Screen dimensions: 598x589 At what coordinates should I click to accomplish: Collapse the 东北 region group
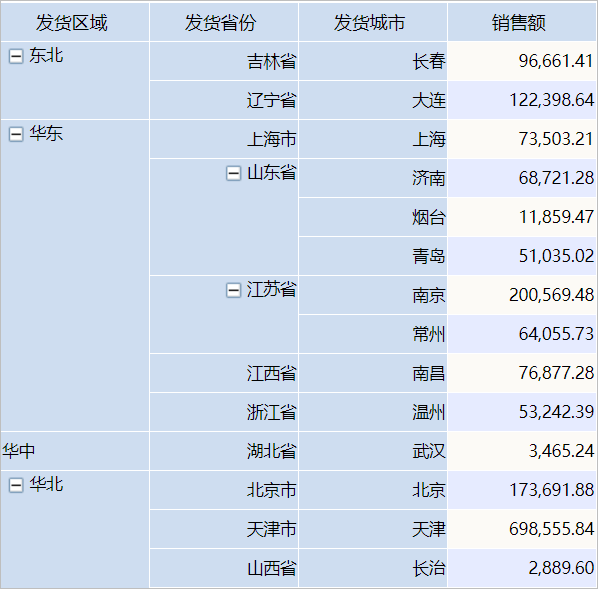tap(16, 56)
